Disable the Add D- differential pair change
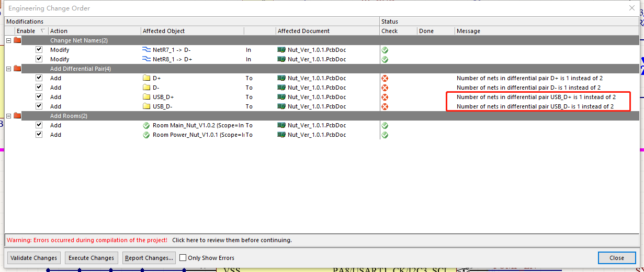Screen dimensions: 644x272 (x=39, y=87)
